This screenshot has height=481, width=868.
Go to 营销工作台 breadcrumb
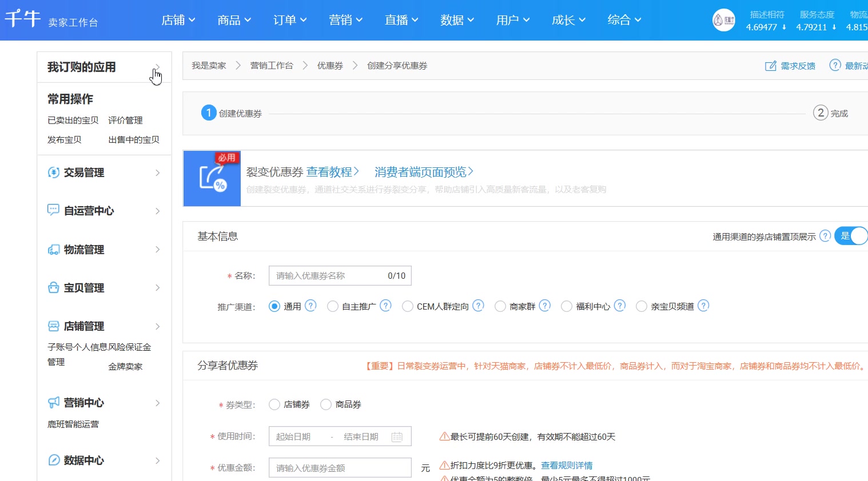[272, 66]
